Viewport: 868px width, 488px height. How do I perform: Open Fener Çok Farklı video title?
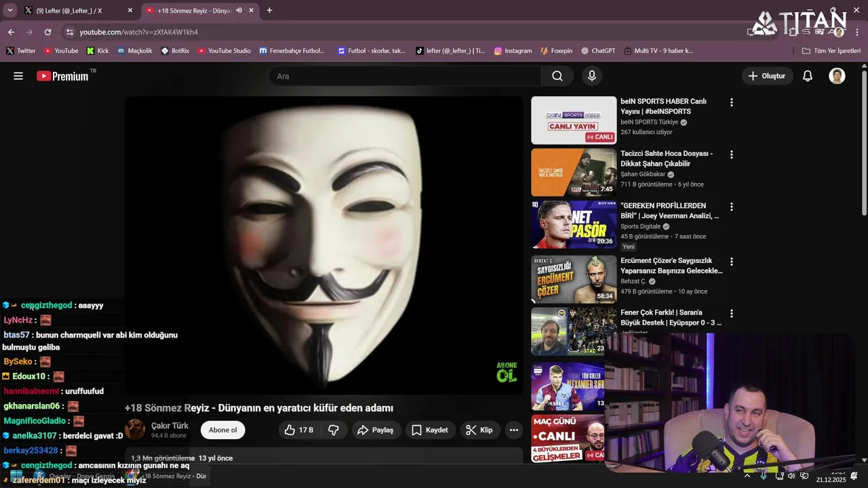(x=671, y=317)
